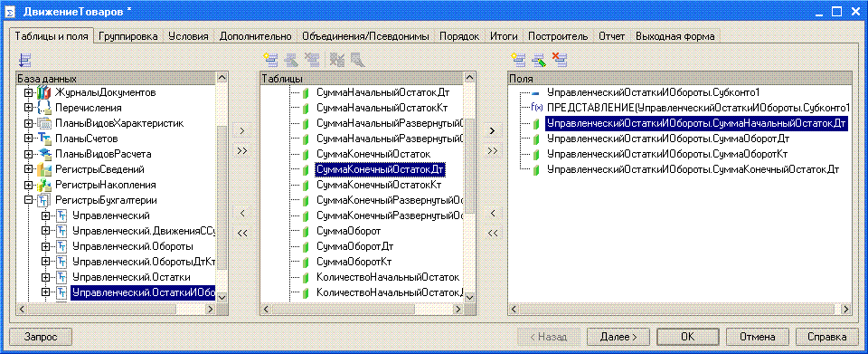Viewport: 868px width, 354px height.
Task: Click the green icon beside СуммаКонечныйОстатокКт
Action: (305, 185)
